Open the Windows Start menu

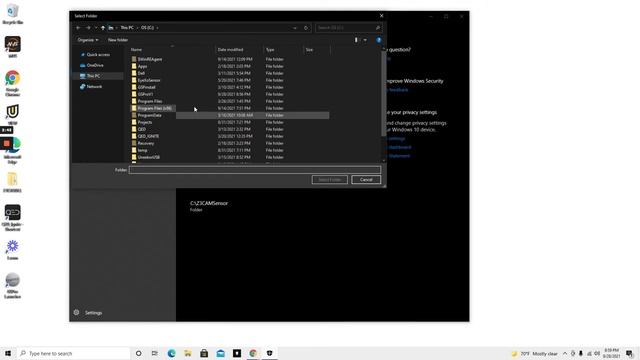(x=8, y=353)
